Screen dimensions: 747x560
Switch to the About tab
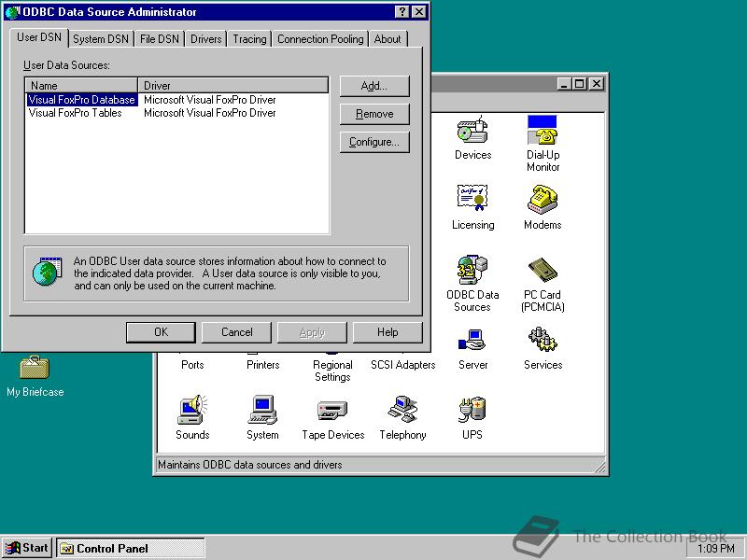(x=388, y=39)
